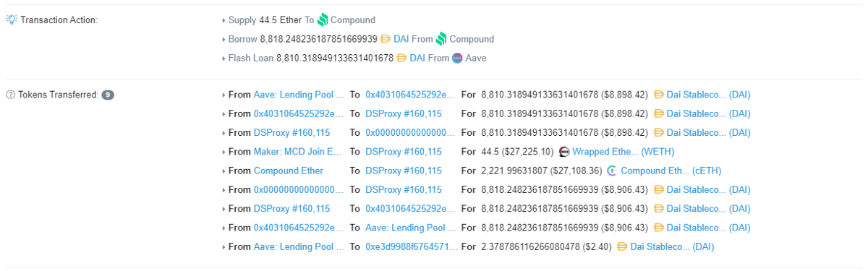Click the help icon beside Tokens Transferred
The height and width of the screenshot is (271, 868).
(x=10, y=95)
